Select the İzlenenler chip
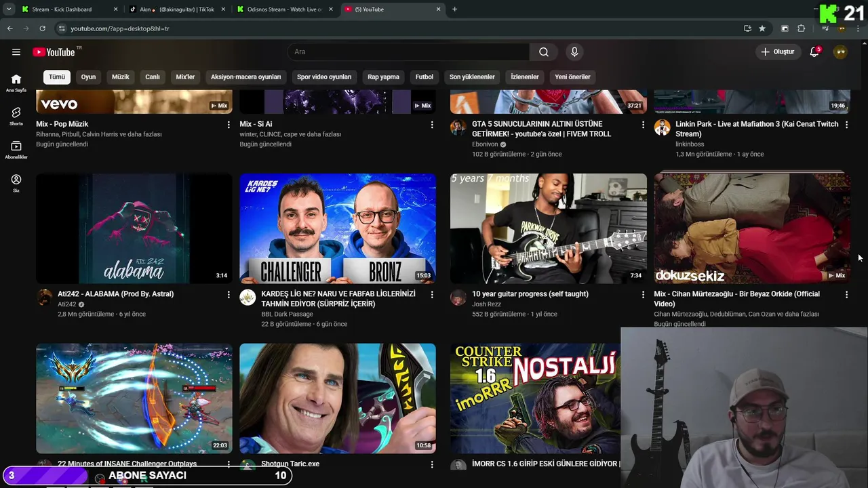868x488 pixels. (525, 77)
